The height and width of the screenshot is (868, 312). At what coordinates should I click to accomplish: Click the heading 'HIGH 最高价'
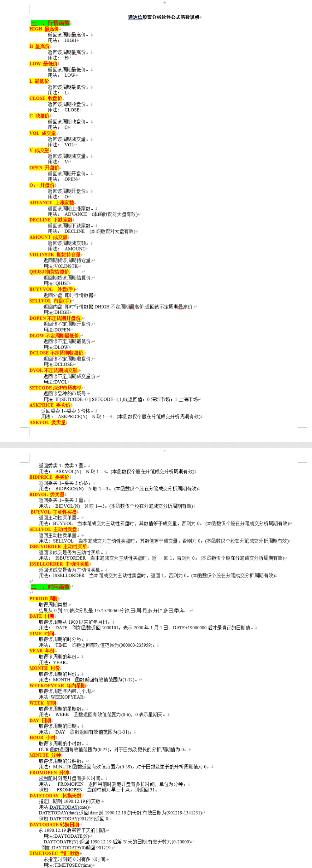point(44,29)
